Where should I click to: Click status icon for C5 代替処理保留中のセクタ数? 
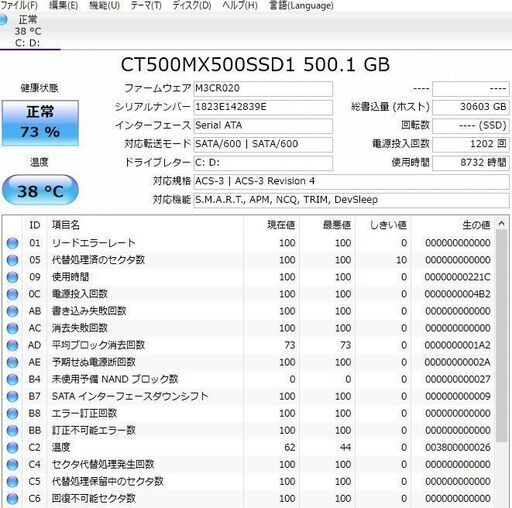tap(12, 482)
